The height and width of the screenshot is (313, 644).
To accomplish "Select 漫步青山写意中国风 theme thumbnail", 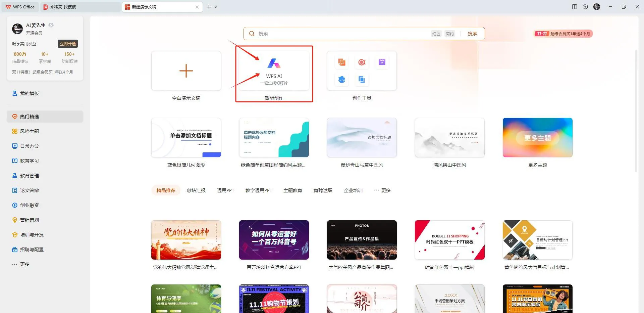I will (362, 138).
